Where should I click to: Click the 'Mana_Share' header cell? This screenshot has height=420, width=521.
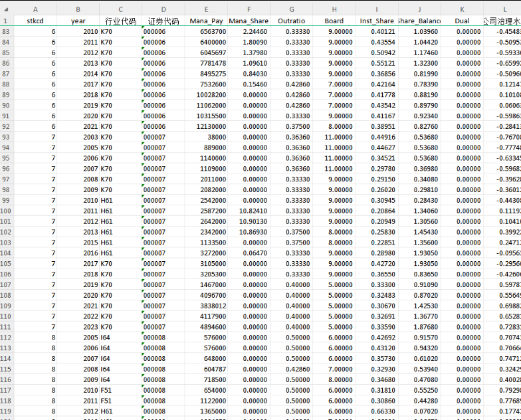coord(249,21)
